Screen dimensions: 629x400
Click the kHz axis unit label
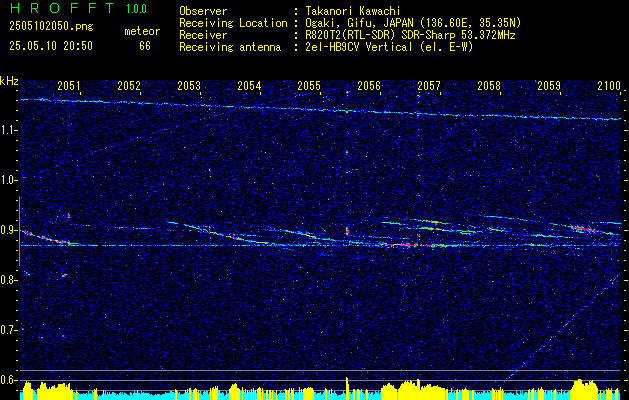coord(9,81)
